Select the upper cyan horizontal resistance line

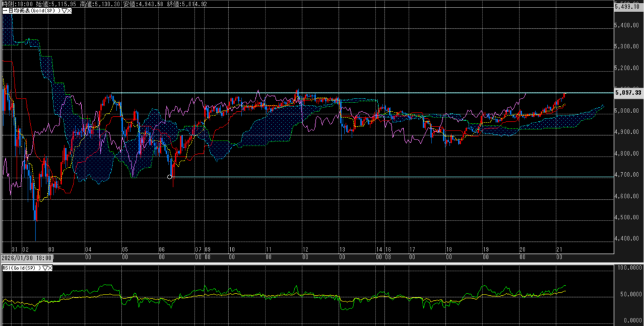point(377,94)
